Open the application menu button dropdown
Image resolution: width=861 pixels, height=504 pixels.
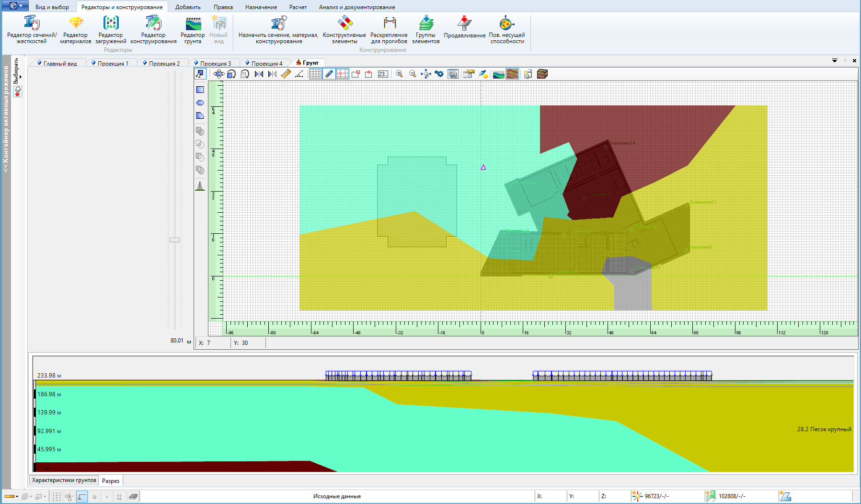pyautogui.click(x=16, y=6)
